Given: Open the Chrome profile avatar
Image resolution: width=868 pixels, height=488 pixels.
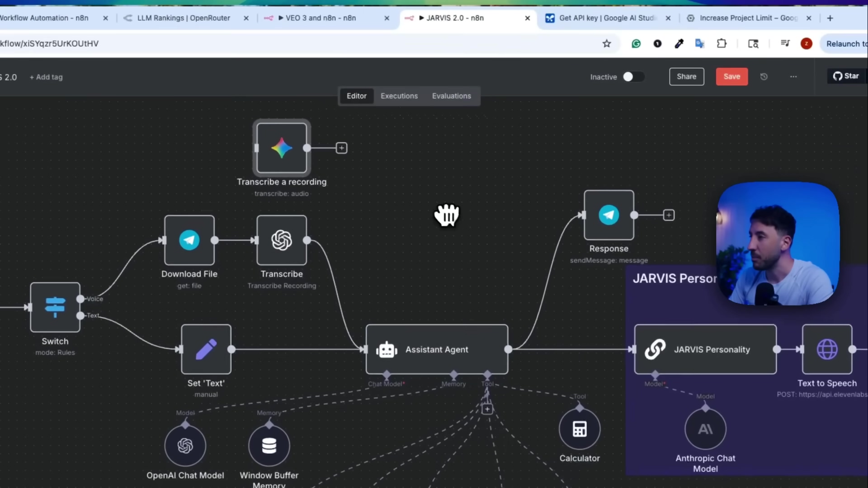Looking at the screenshot, I should [806, 43].
